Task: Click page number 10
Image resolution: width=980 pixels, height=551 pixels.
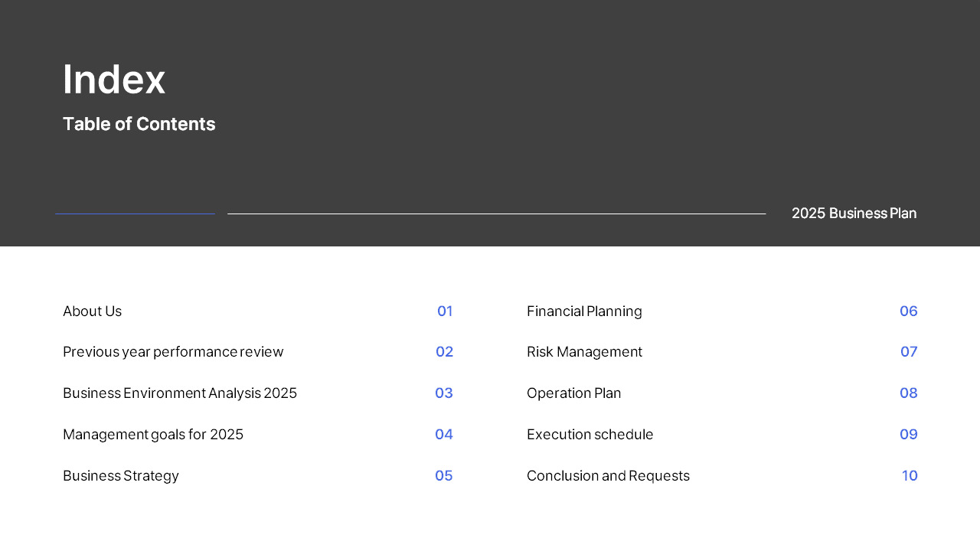Action: 910,476
